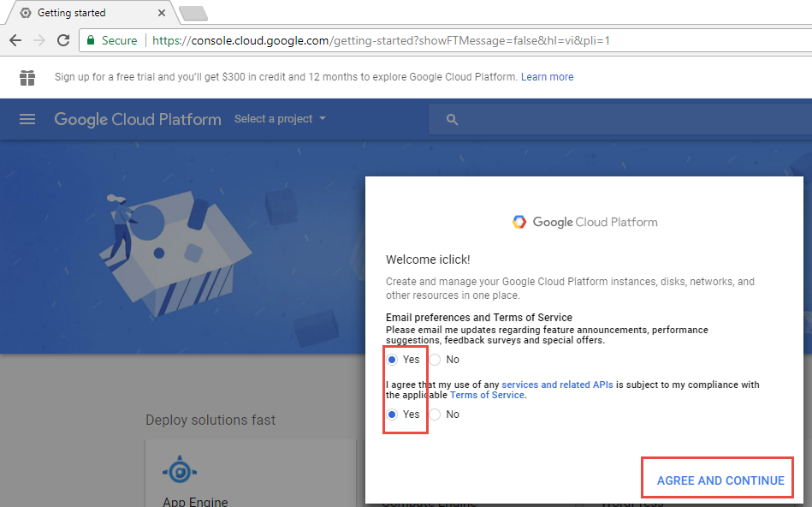Open a new browser tab
This screenshot has width=812, height=507.
tap(193, 14)
